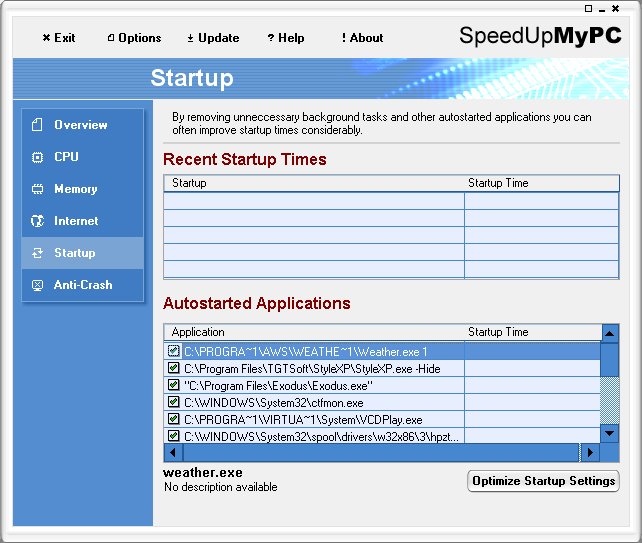Screen dimensions: 642x543
Task: Select the Exodus.exe row text
Action: [278, 386]
